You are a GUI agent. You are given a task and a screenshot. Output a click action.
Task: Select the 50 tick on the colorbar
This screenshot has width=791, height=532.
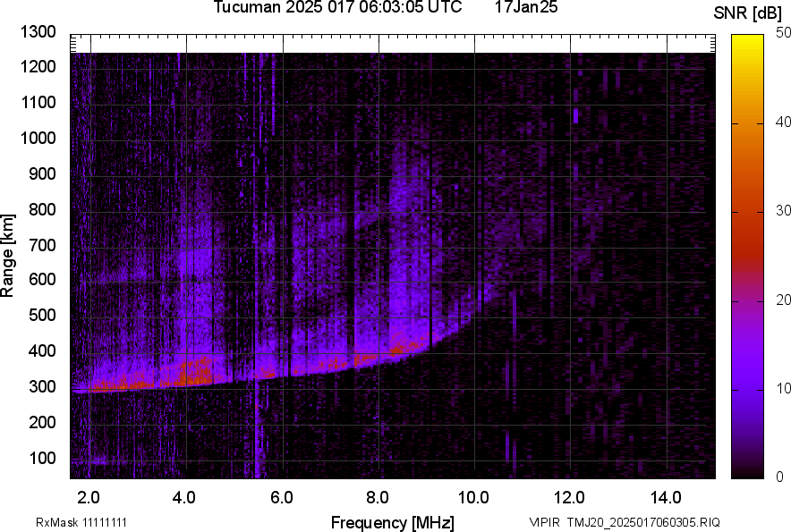pyautogui.click(x=783, y=32)
